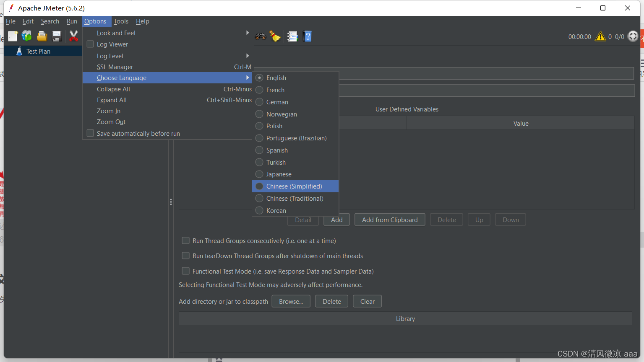Click the Search binoculars icon
The height and width of the screenshot is (362, 644).
(x=261, y=36)
